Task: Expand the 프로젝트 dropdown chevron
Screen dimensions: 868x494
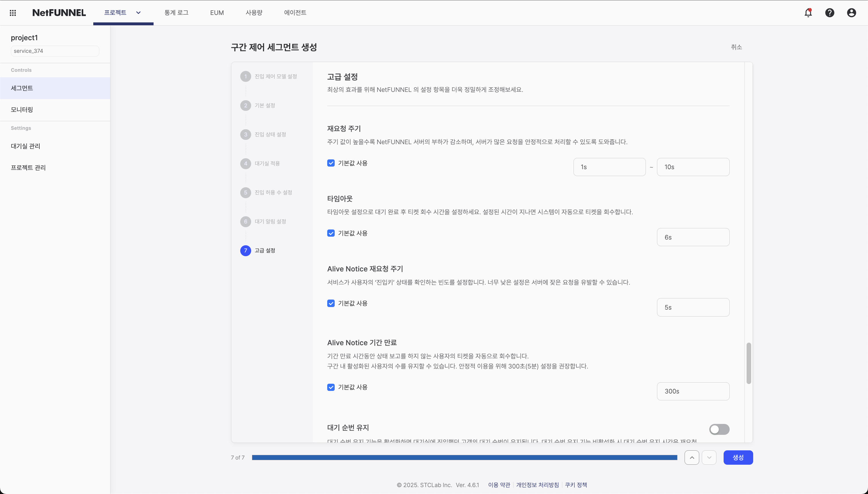Action: [x=138, y=13]
